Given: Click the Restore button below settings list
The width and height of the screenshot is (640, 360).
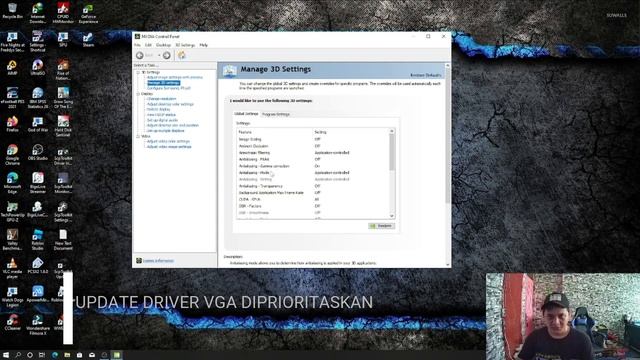Looking at the screenshot, I should 382,226.
